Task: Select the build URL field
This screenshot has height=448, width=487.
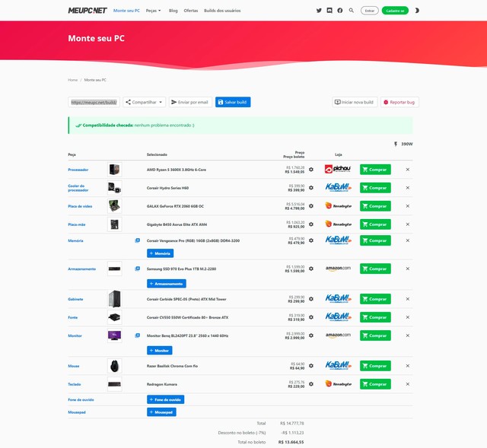Action: point(94,102)
